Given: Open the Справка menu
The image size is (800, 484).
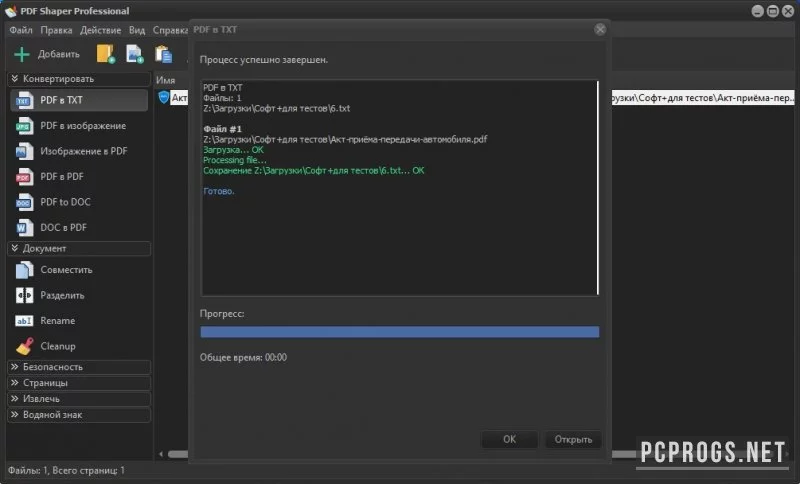Looking at the screenshot, I should [x=170, y=31].
